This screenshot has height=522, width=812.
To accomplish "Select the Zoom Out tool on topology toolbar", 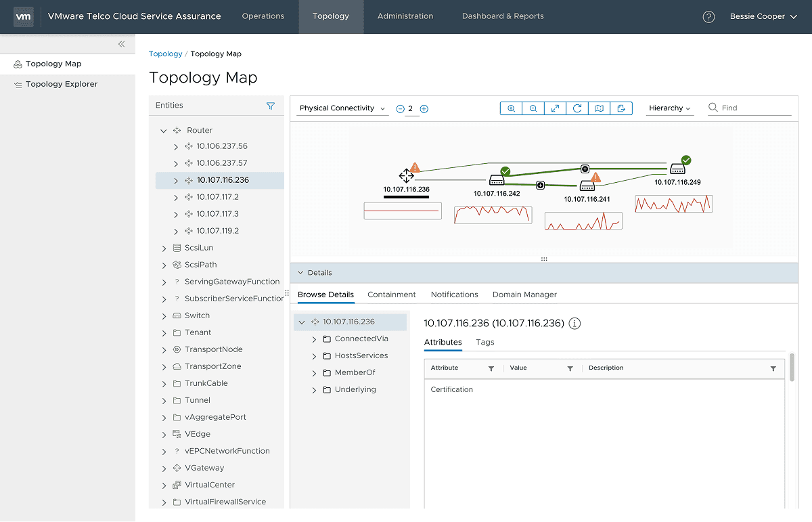I will pyautogui.click(x=533, y=108).
